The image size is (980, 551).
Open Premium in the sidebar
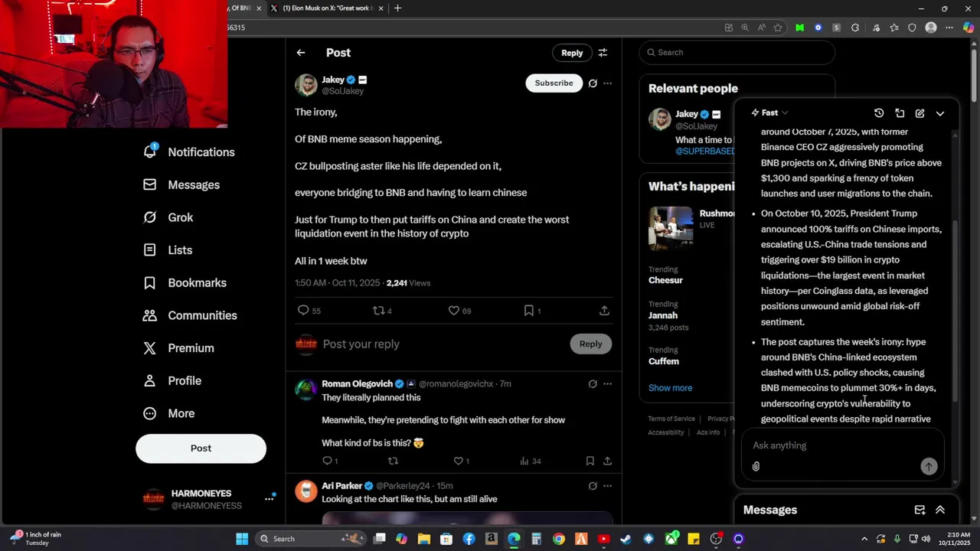pyautogui.click(x=178, y=348)
